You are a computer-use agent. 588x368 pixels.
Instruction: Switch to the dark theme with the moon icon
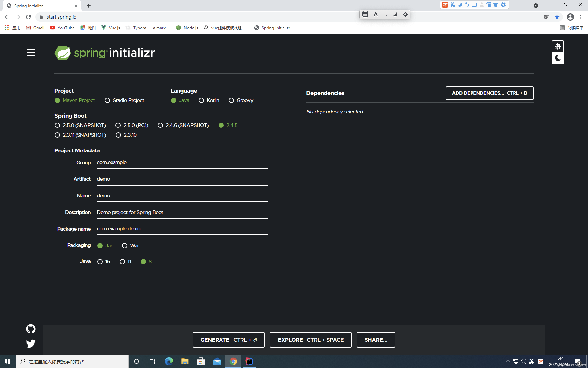coord(558,58)
